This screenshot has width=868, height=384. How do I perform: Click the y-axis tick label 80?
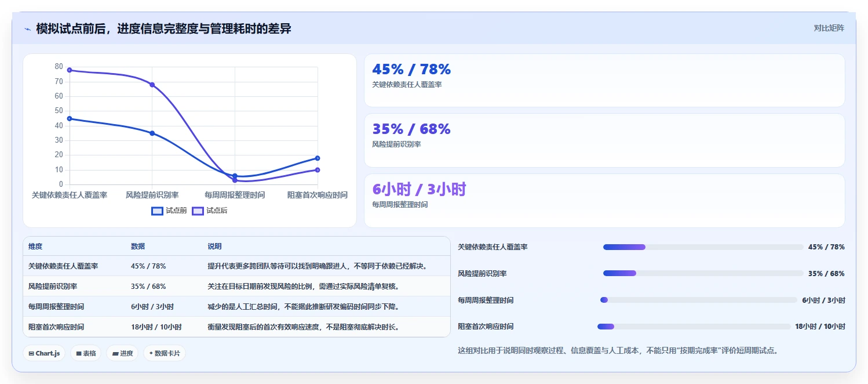59,67
